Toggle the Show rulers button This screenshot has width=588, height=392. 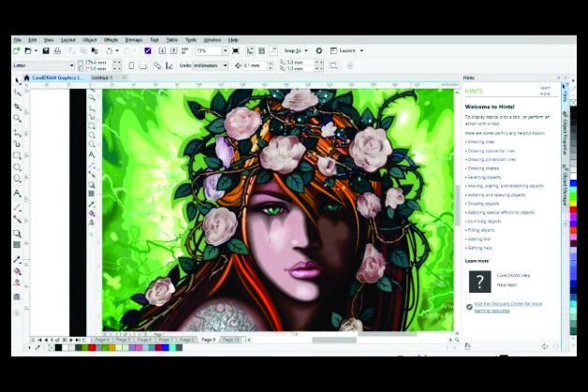250,51
